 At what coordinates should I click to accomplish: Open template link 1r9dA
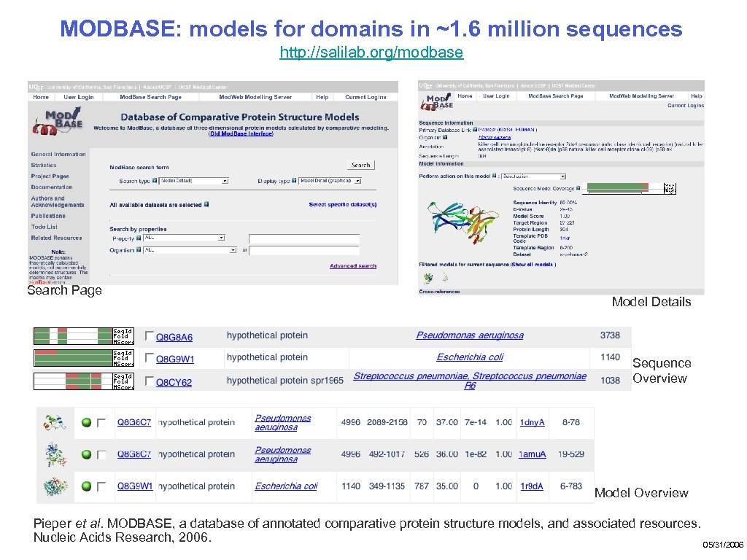coord(532,486)
